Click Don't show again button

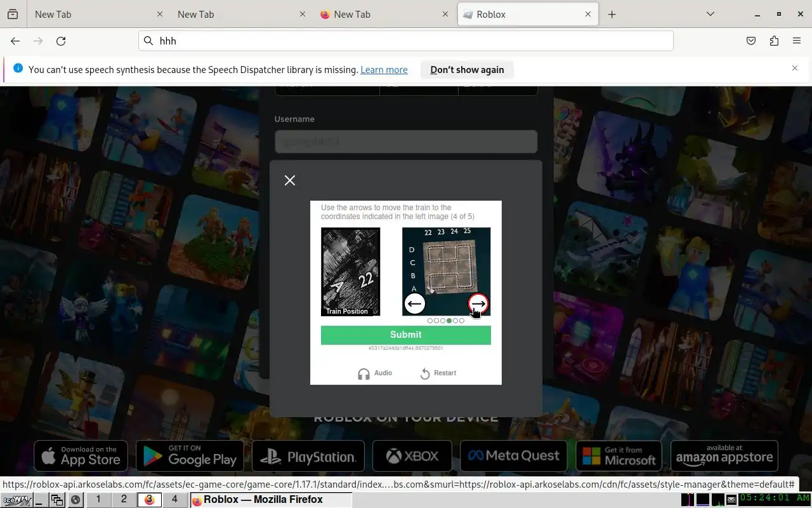pos(467,70)
